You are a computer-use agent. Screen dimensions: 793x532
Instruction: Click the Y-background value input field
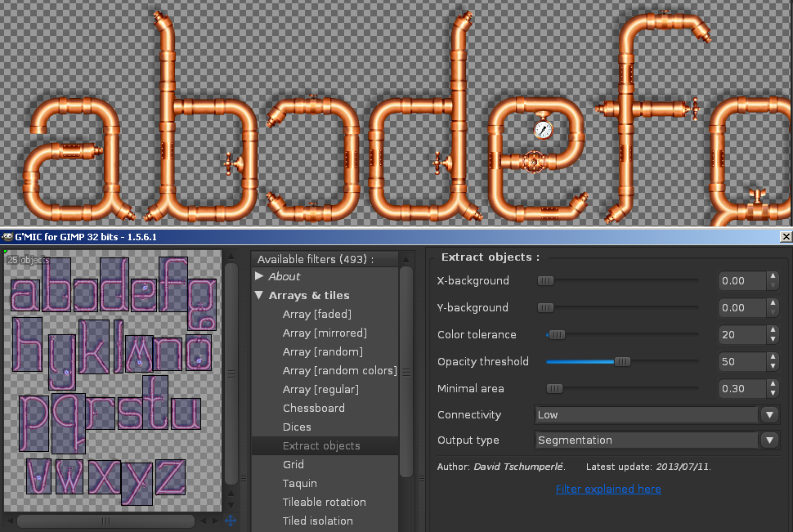[x=742, y=307]
